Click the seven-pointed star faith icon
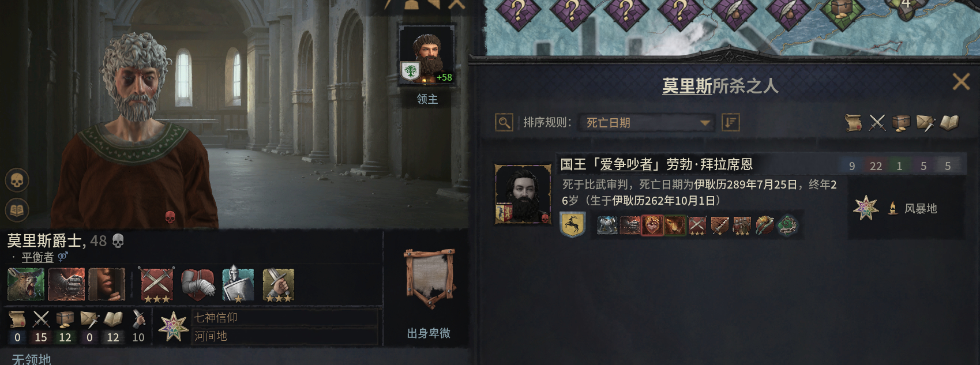Screen dimensions: 980x365 pyautogui.click(x=173, y=326)
